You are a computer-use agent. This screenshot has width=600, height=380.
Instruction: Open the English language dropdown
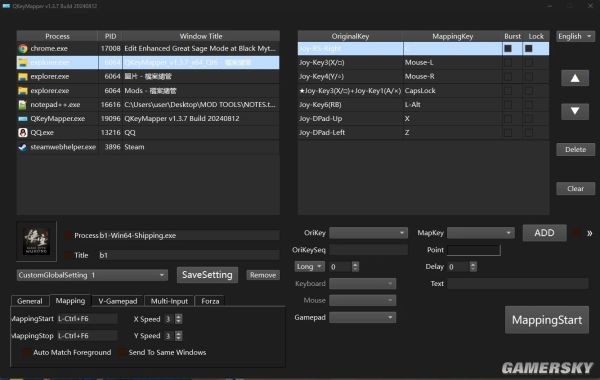pyautogui.click(x=575, y=36)
